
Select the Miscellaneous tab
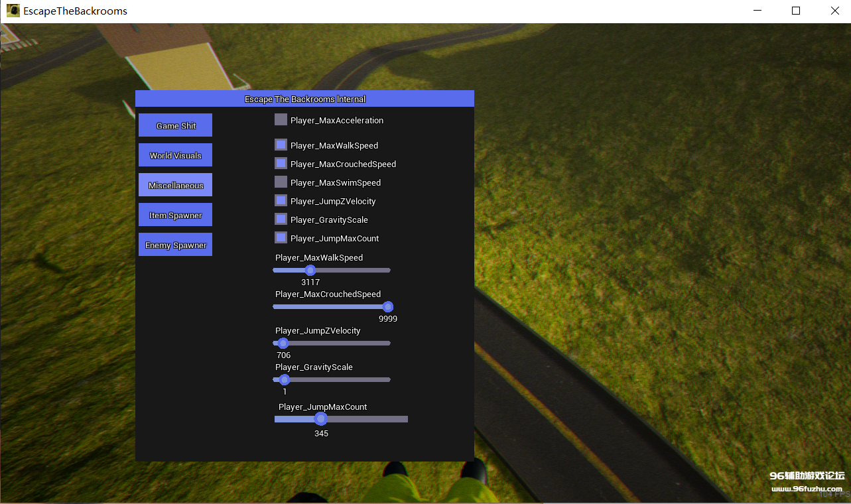tap(175, 185)
